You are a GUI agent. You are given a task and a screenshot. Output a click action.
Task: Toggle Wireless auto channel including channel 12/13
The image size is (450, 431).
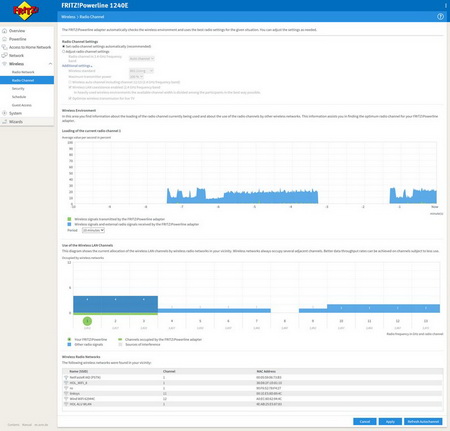tap(70, 82)
